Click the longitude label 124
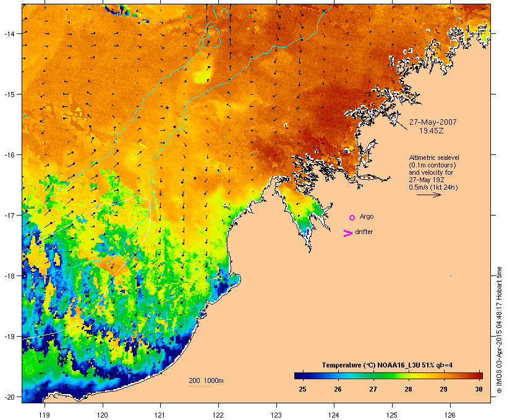The width and height of the screenshot is (507, 420). [334, 415]
